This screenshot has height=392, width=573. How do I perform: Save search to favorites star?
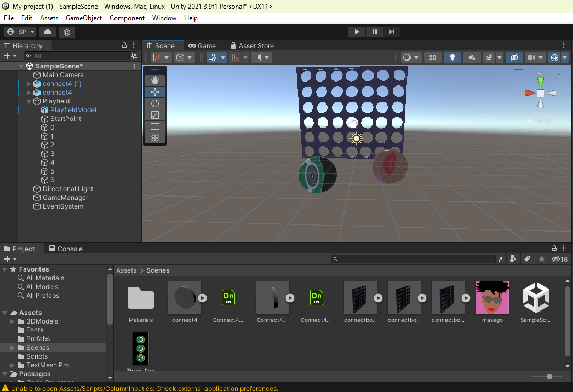tap(542, 259)
